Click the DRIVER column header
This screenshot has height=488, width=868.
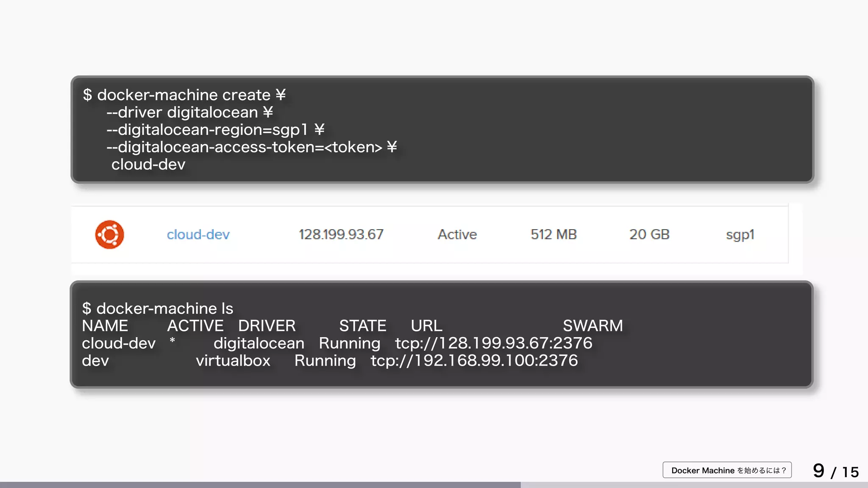pos(267,326)
